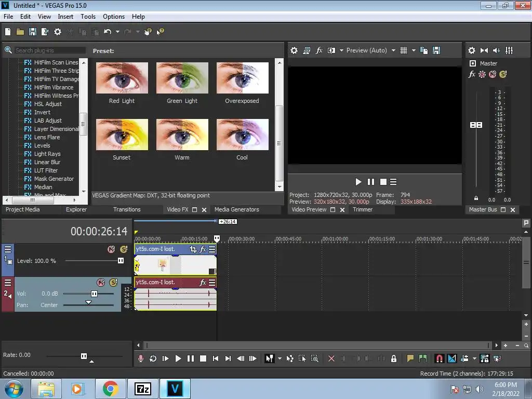Click the Search plug-ins field
532x399 pixels.
(x=50, y=50)
